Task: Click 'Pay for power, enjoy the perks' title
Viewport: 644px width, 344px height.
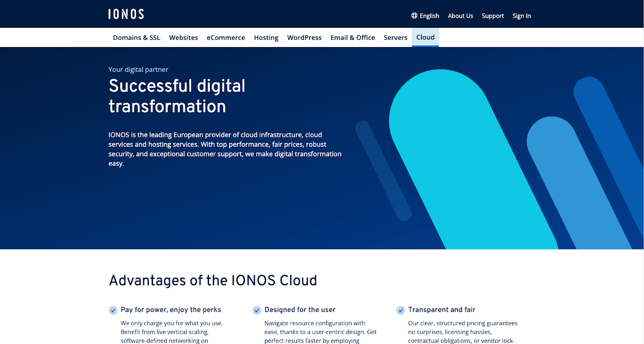Action: click(x=171, y=310)
